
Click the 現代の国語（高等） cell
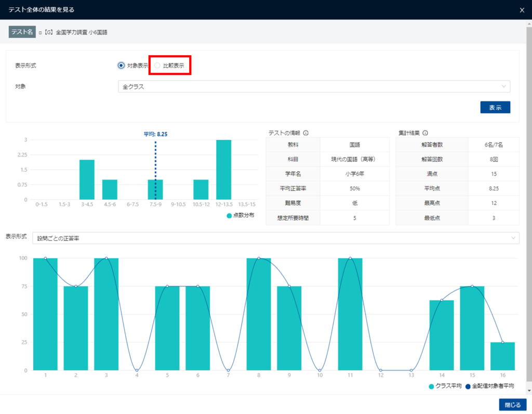pyautogui.click(x=354, y=159)
